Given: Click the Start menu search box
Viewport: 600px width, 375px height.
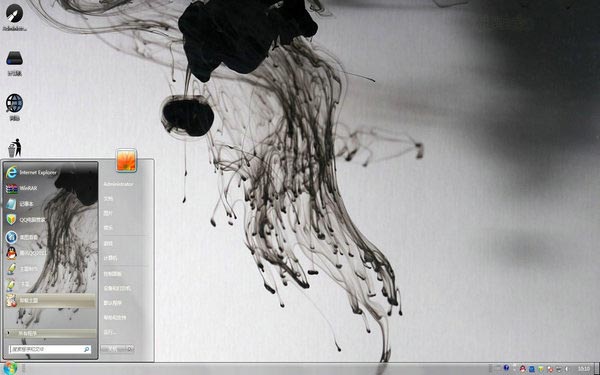Looking at the screenshot, I should [x=50, y=349].
